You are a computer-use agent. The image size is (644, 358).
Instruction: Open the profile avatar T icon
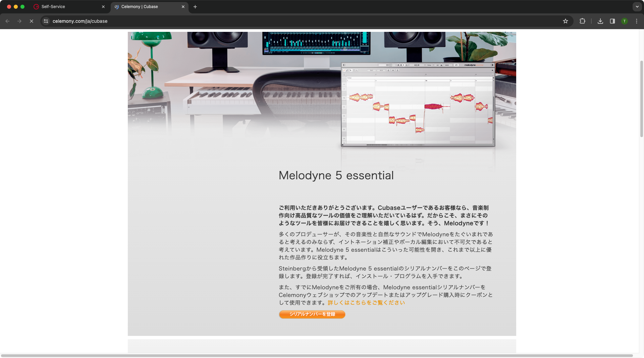[x=625, y=21]
